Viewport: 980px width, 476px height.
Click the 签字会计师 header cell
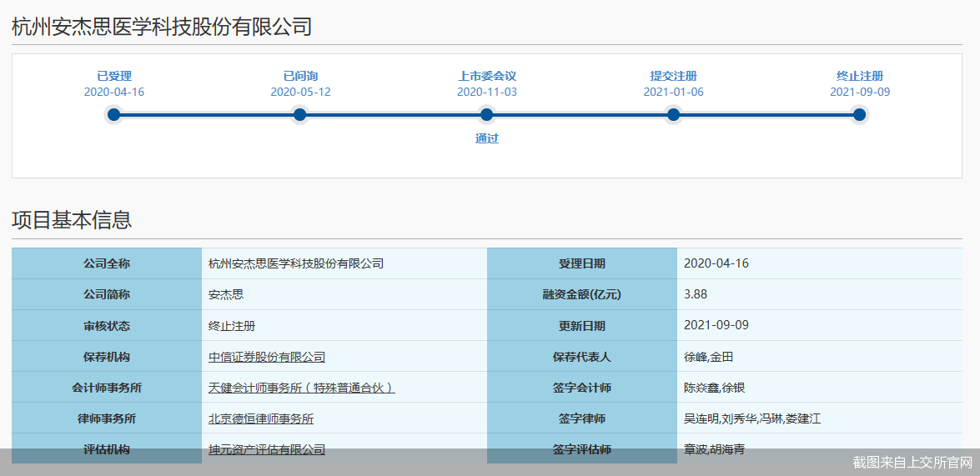pos(582,388)
